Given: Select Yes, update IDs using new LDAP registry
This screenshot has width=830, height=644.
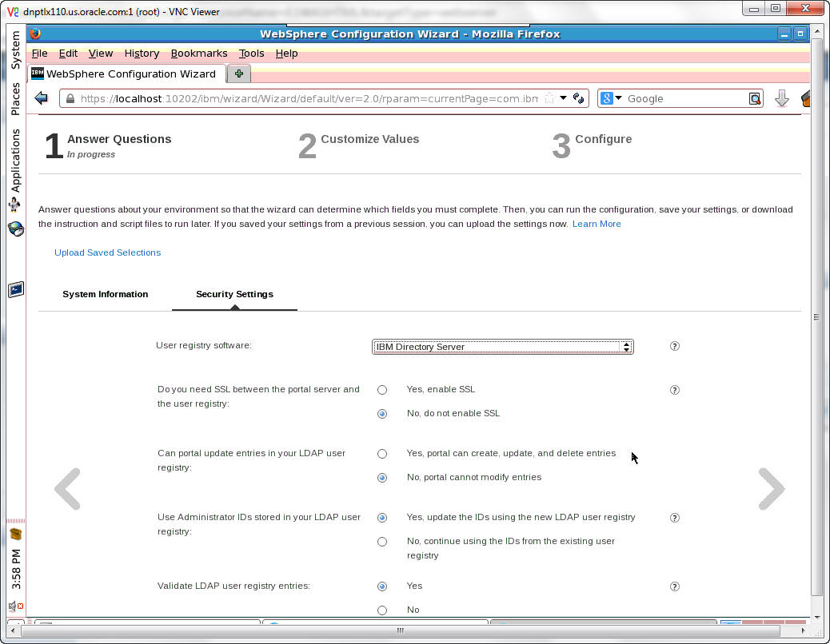Looking at the screenshot, I should tap(382, 519).
